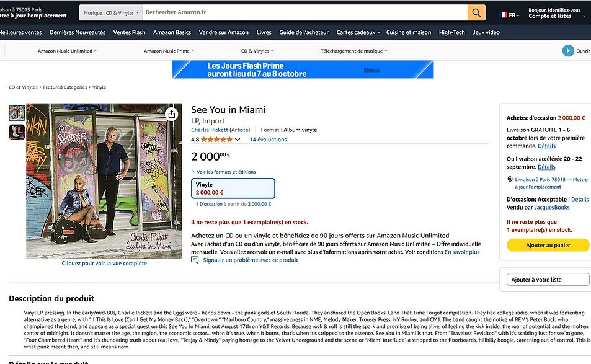Image resolution: width=591 pixels, height=364 pixels.
Task: Click the comment icon beside Signaler un problème
Action: (195, 260)
